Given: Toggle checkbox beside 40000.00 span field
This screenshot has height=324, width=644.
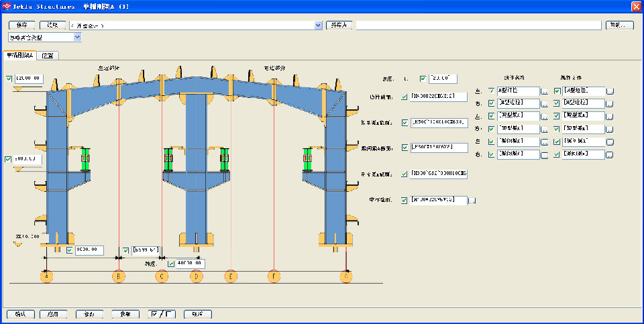Looking at the screenshot, I should pos(171,264).
